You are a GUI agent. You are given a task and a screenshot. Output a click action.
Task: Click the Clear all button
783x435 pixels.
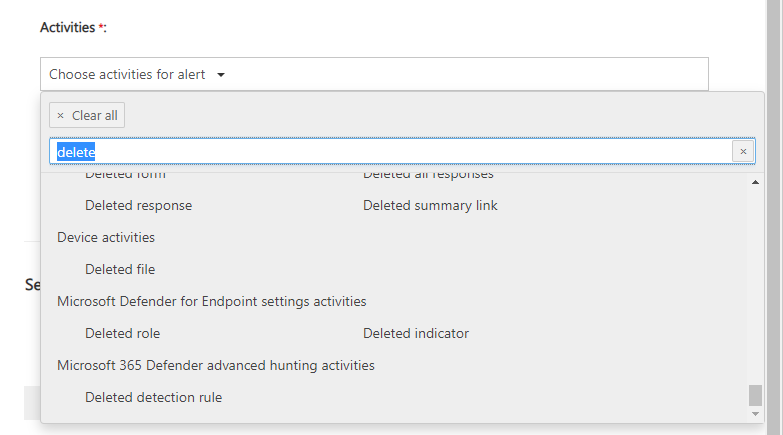pyautogui.click(x=87, y=115)
